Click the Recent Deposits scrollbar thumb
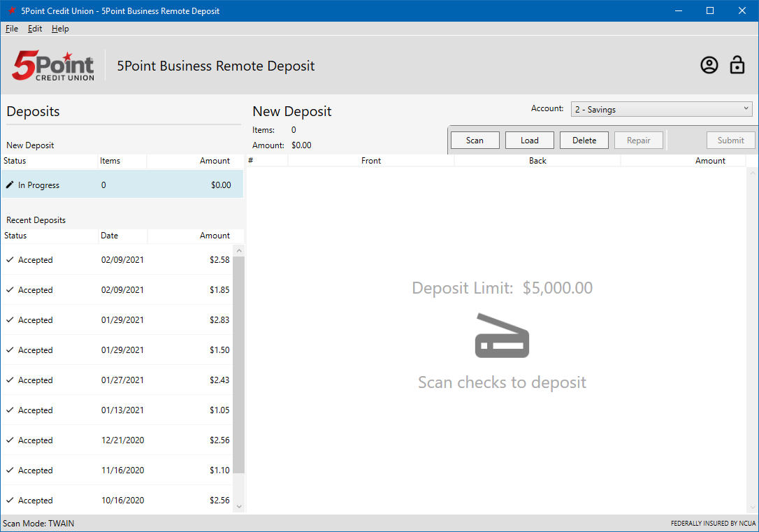 tap(238, 364)
